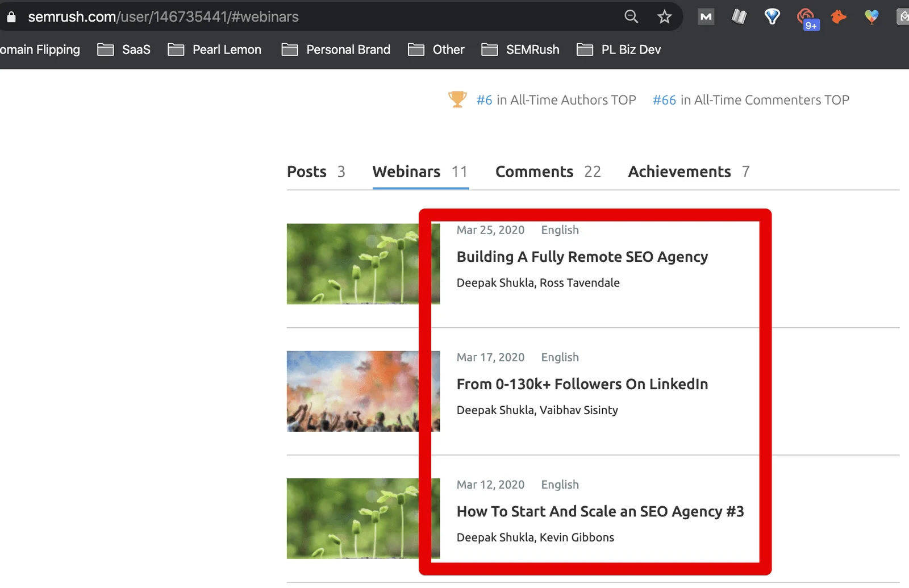Open the multicolored heart extension icon
909x588 pixels.
tap(872, 17)
